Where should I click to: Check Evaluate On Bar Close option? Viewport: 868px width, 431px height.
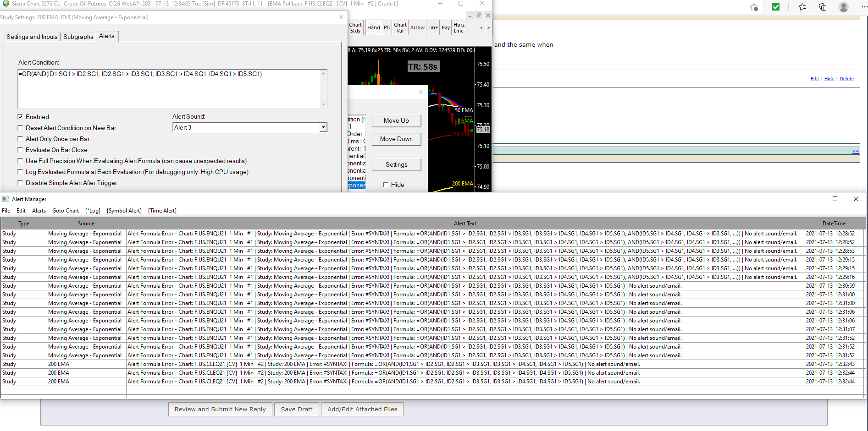point(20,150)
